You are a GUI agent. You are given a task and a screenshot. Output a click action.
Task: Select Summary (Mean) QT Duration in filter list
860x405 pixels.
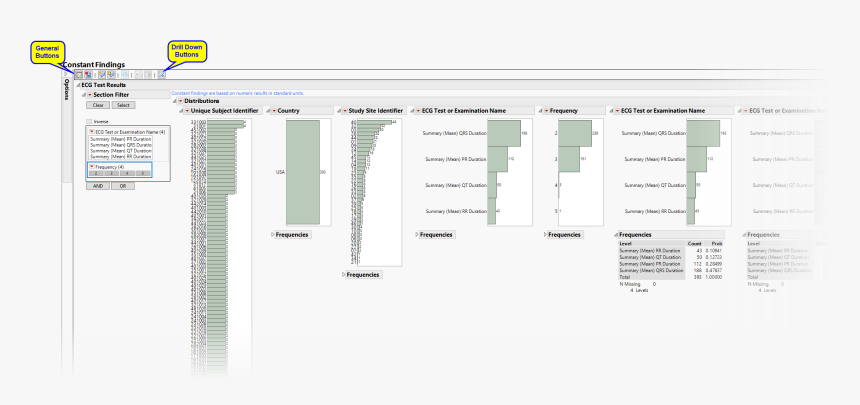pyautogui.click(x=120, y=150)
